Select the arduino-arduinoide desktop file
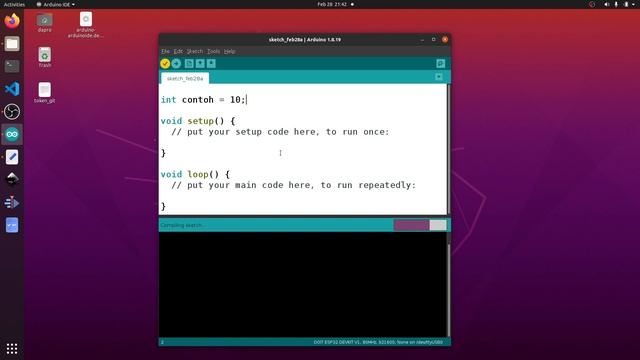This screenshot has width=640, height=360. [x=85, y=25]
